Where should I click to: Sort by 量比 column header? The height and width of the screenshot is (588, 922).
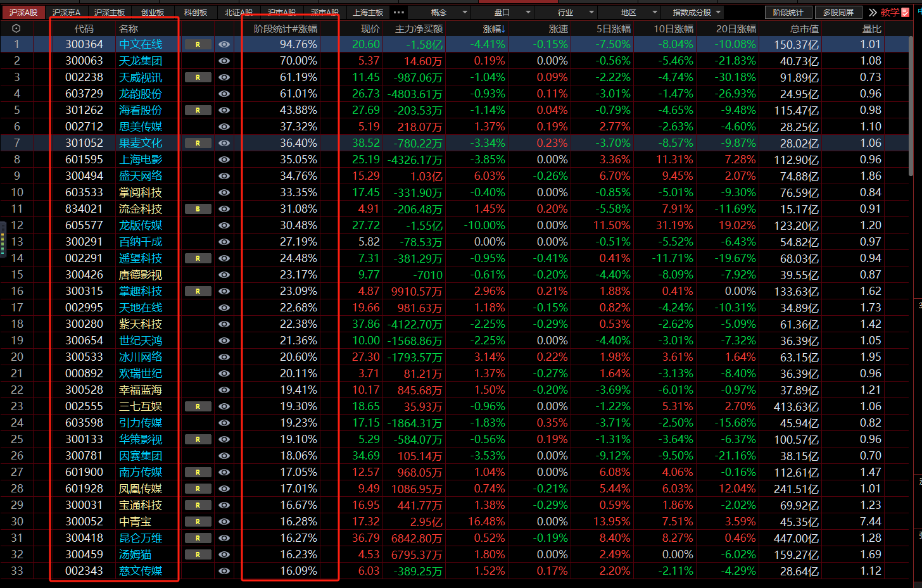tap(872, 28)
